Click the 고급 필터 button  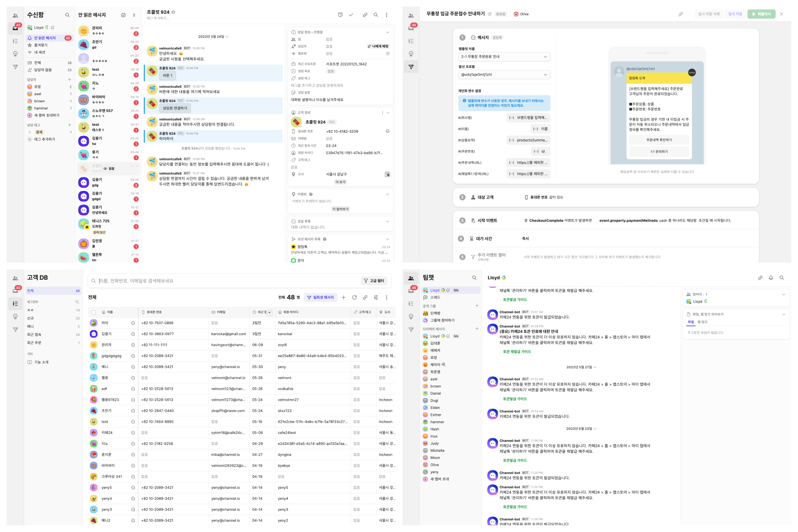[x=374, y=281]
